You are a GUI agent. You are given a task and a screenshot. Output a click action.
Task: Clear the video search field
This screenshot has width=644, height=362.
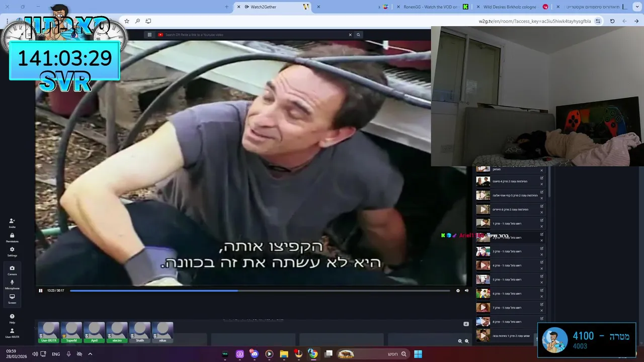coord(350,35)
